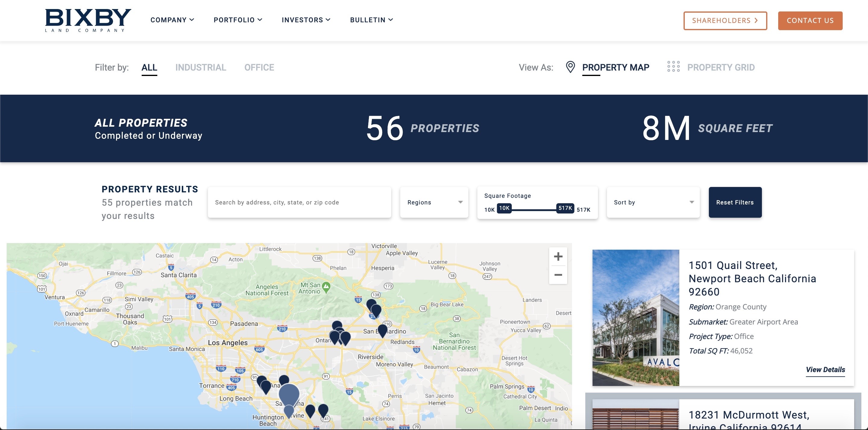Viewport: 868px width, 430px height.
Task: Click View Details for 1501 Quail Street
Action: (x=825, y=370)
